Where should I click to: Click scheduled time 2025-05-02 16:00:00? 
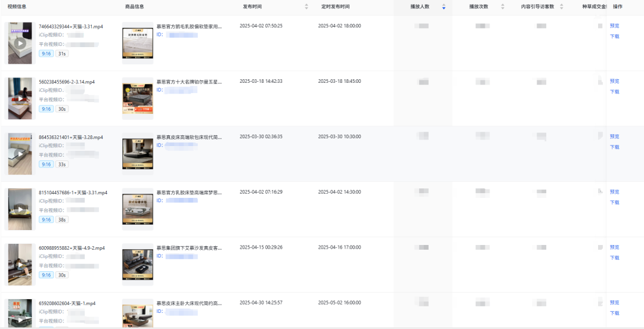tap(340, 303)
